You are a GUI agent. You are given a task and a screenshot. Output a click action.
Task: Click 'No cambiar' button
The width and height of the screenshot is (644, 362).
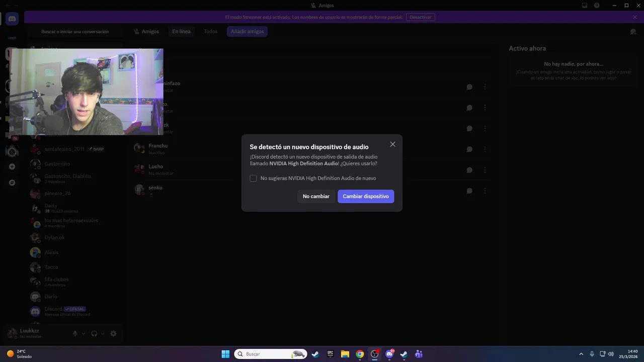coord(316,196)
